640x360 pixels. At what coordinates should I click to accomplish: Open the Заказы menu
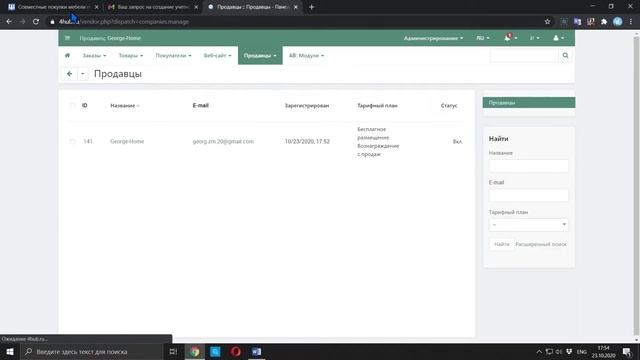94,56
